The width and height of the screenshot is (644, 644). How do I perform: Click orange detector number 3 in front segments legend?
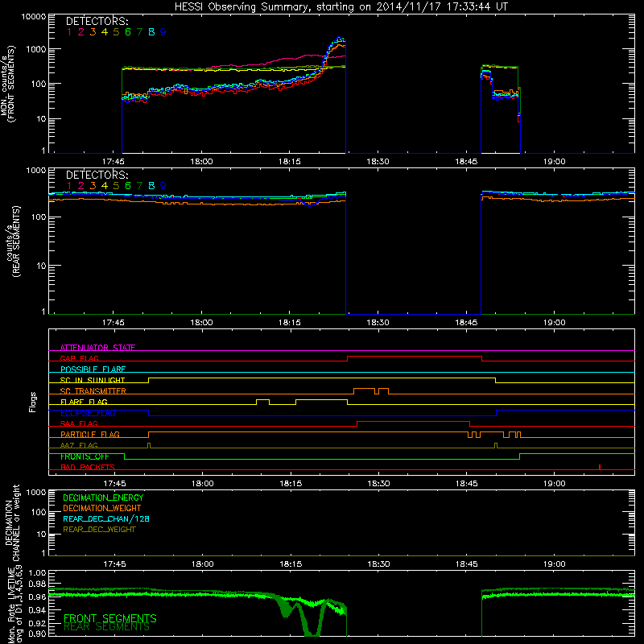(x=93, y=32)
